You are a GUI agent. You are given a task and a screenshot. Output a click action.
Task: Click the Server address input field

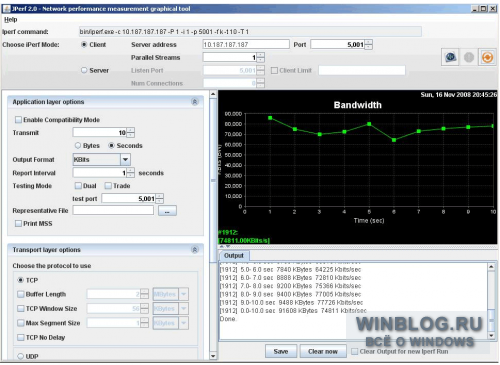point(246,44)
